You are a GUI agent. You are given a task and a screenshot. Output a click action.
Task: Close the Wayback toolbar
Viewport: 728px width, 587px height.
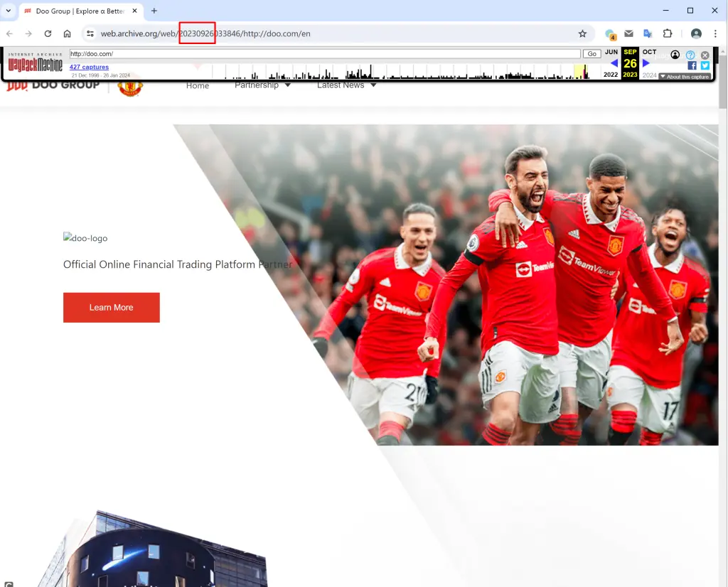click(705, 55)
